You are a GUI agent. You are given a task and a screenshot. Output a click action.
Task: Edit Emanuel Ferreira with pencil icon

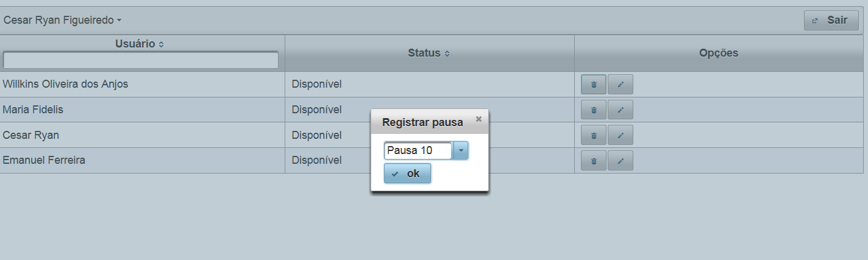621,161
